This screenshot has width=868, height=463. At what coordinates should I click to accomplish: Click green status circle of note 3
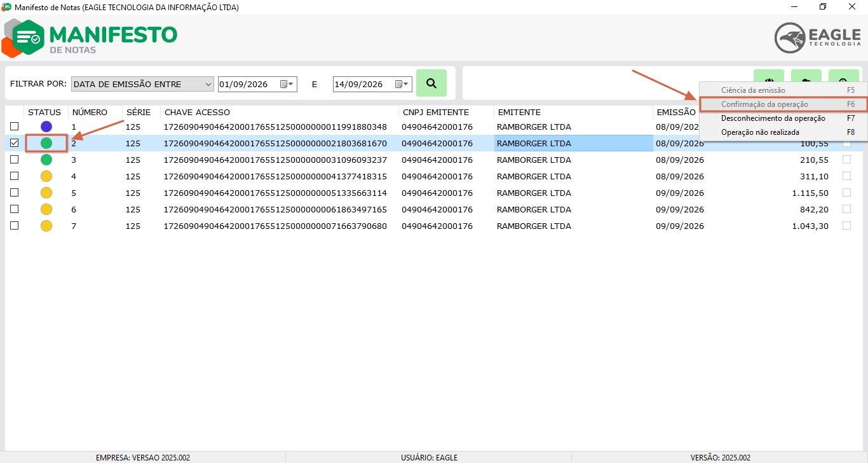(x=46, y=160)
